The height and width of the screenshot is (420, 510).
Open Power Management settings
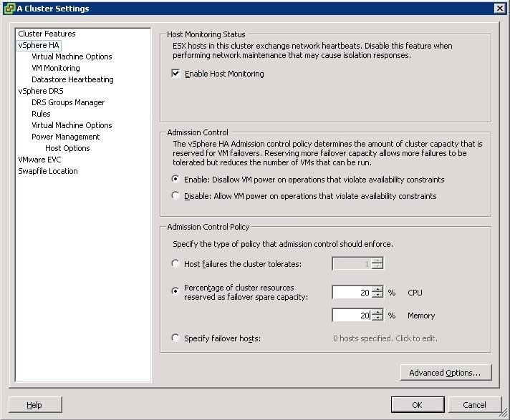[x=65, y=137]
